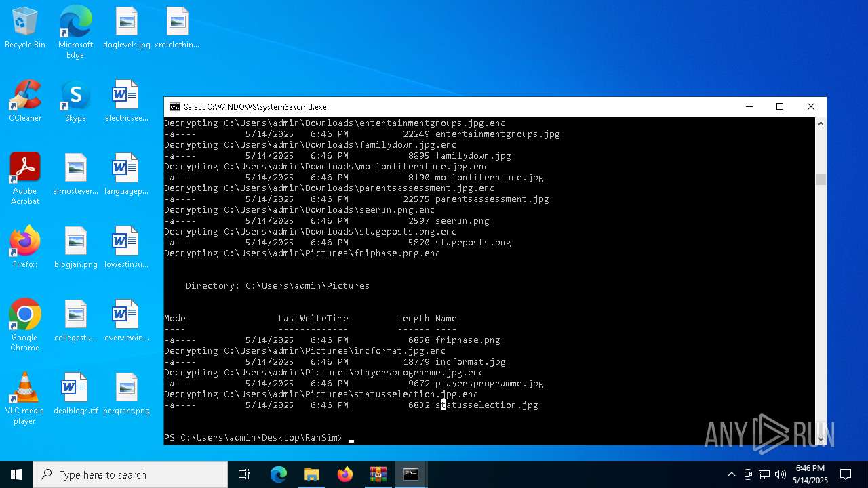Select the pergrant.png desktop file
Viewport: 868px width, 488px height.
[126, 394]
